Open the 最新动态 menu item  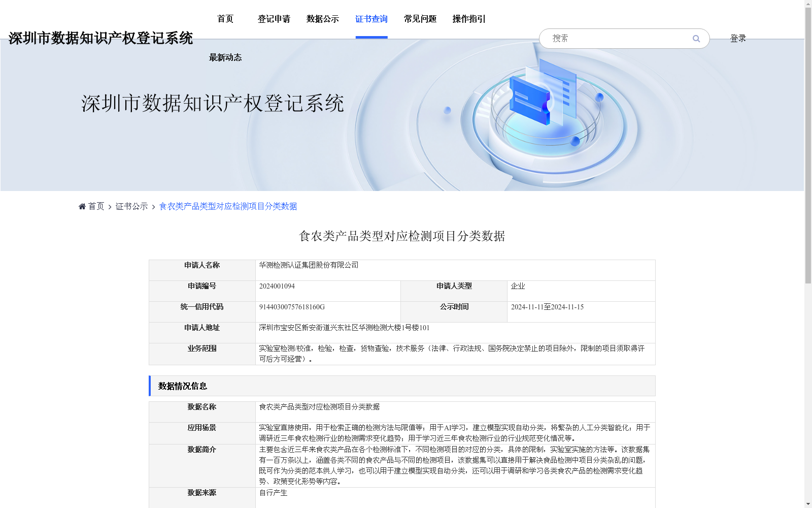(x=225, y=57)
